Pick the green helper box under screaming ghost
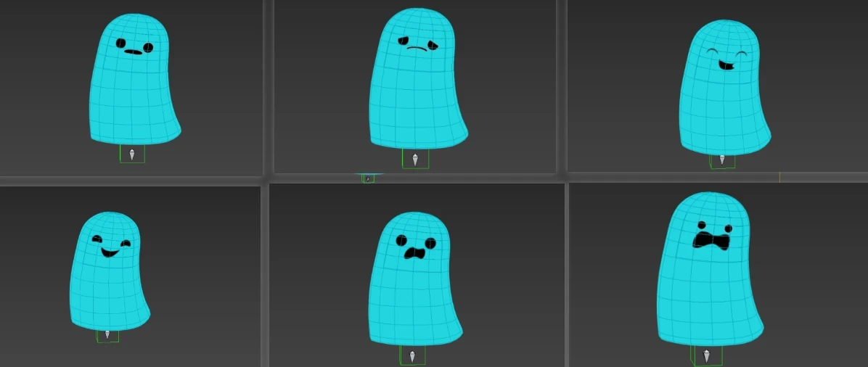 [x=706, y=355]
